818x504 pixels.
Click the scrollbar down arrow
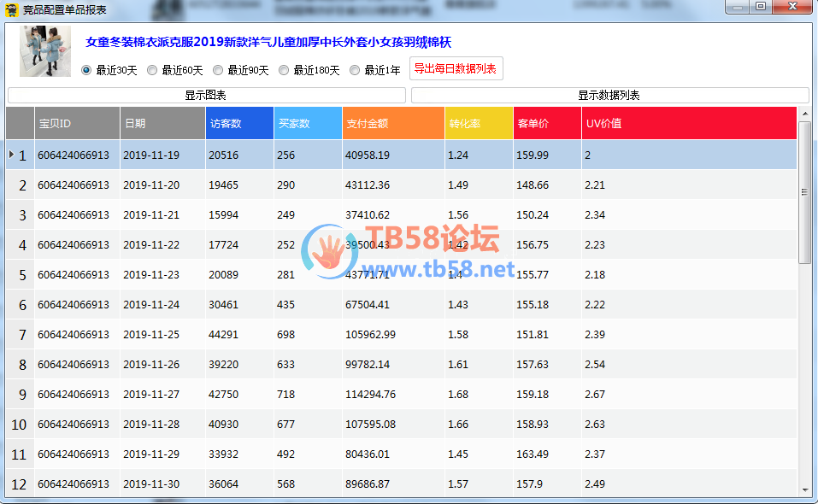tap(804, 489)
